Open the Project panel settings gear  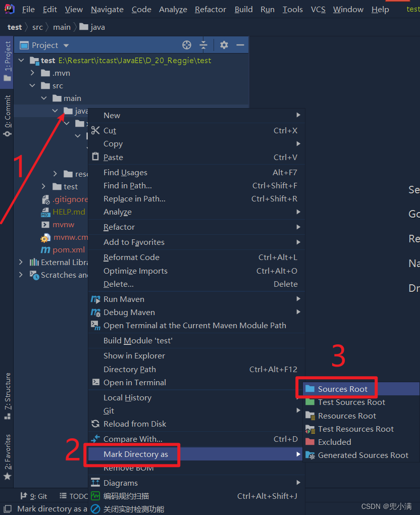[224, 45]
